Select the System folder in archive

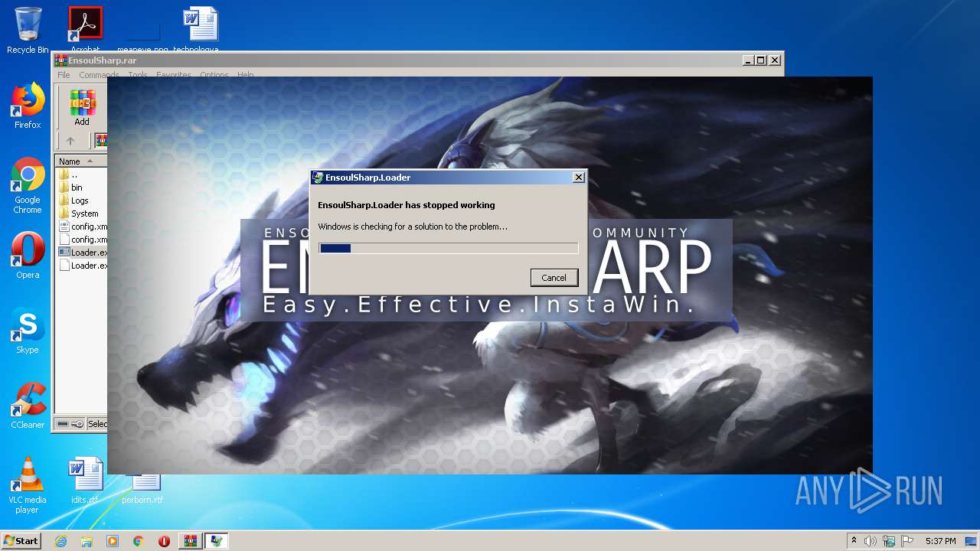pyautogui.click(x=81, y=214)
